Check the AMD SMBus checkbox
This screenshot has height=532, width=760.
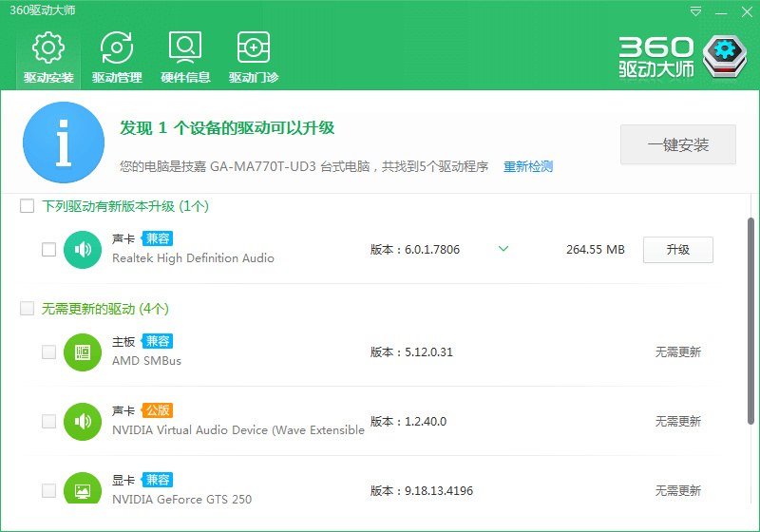click(49, 352)
